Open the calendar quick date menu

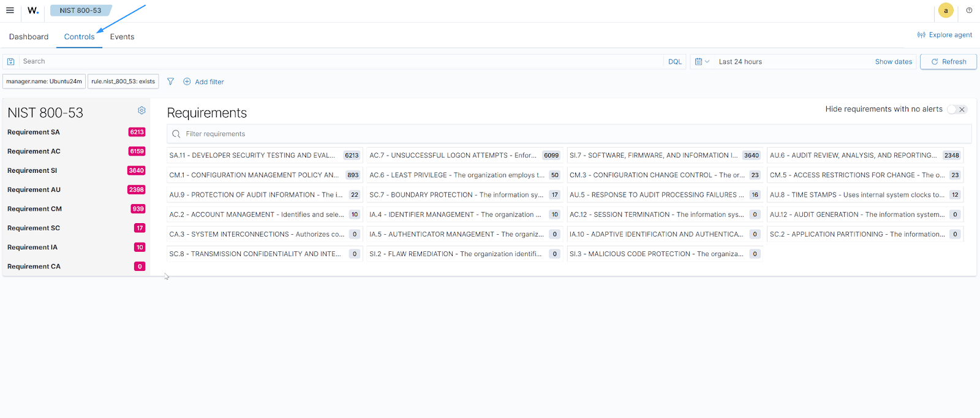(701, 62)
